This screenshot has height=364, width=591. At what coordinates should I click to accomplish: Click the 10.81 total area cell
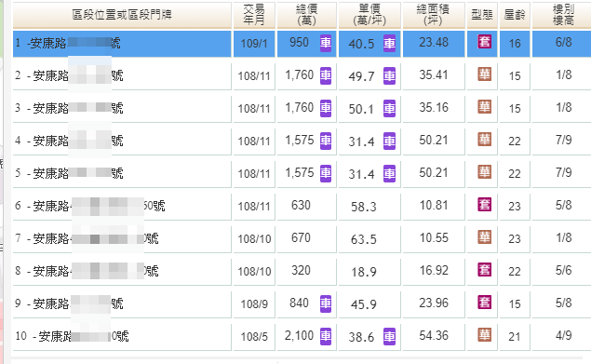434,207
